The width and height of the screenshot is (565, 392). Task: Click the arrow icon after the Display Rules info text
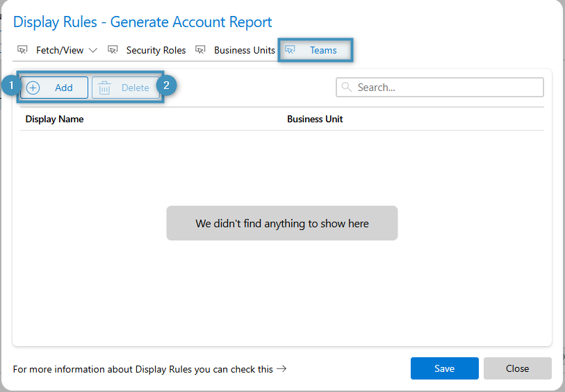pyautogui.click(x=281, y=369)
